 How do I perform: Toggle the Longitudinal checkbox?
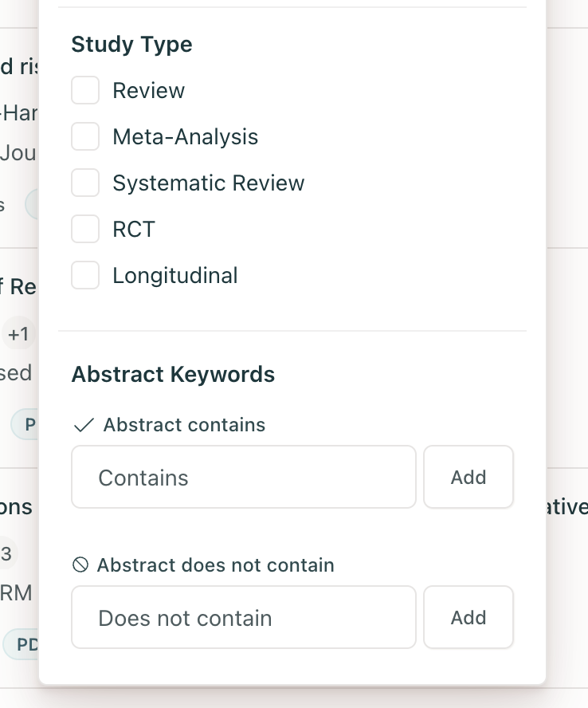coord(85,275)
